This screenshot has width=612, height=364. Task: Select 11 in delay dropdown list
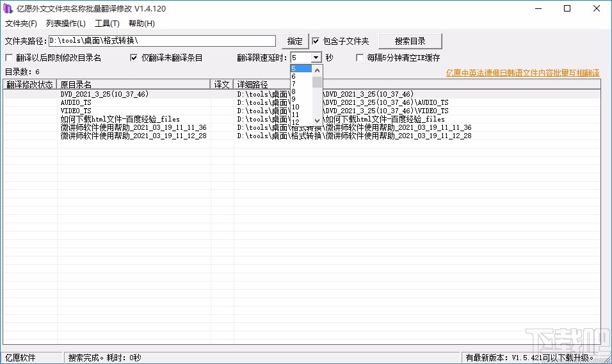pos(301,115)
